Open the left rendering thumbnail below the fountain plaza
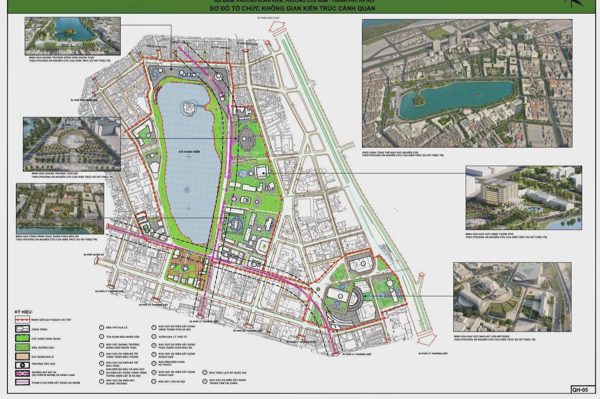The height and width of the screenshot is (399, 600). click(x=60, y=208)
